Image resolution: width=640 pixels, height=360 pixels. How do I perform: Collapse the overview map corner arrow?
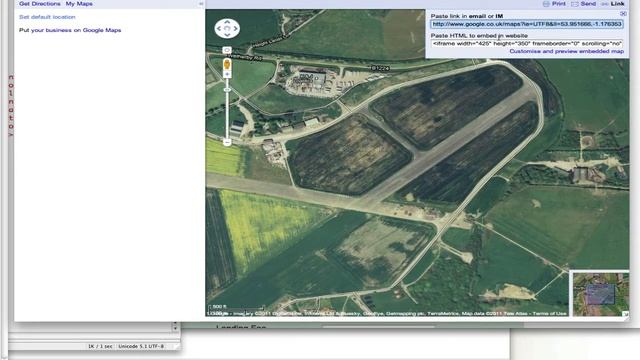[x=626, y=314]
